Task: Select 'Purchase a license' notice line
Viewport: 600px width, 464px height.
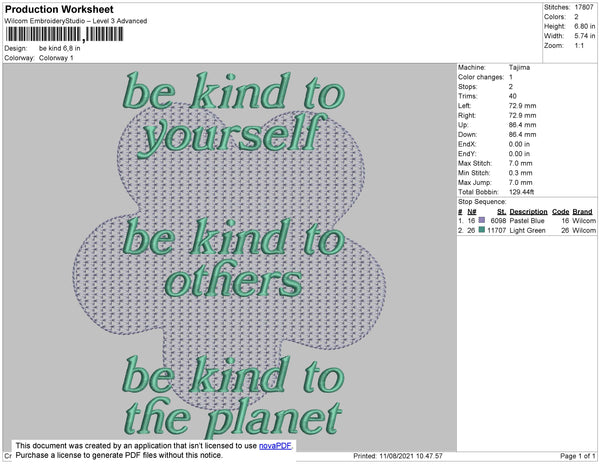Action: pyautogui.click(x=119, y=455)
